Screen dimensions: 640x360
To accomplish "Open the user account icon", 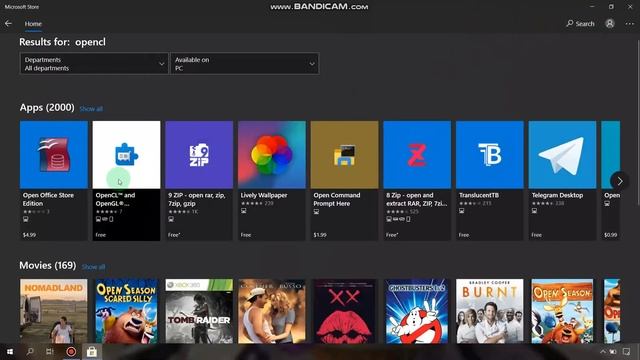I will click(610, 24).
